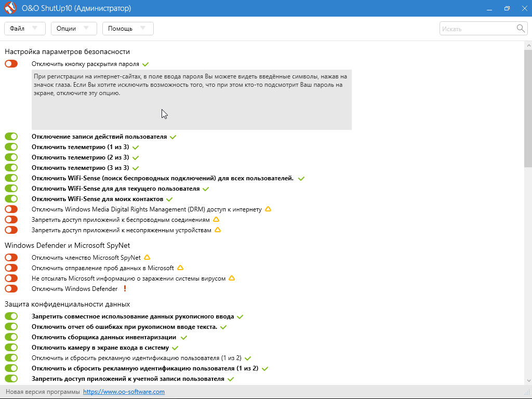Select Отключить Windows Defender label
532x399 pixels.
pos(75,289)
